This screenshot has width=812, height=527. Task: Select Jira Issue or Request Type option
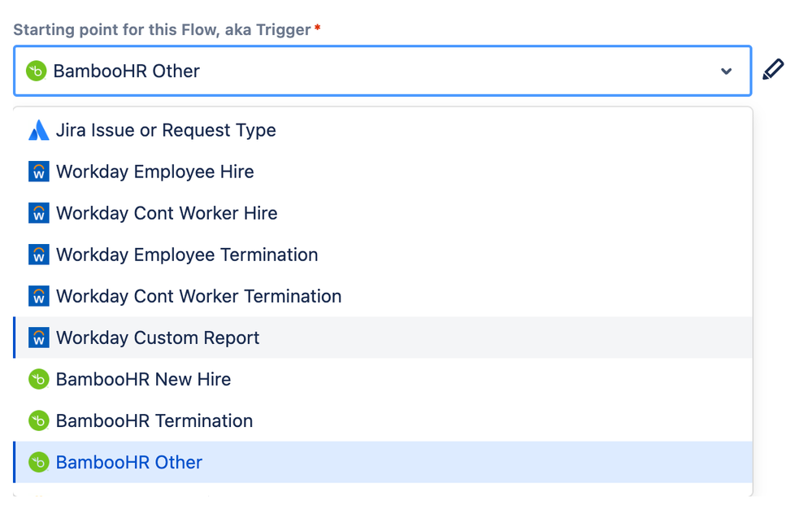[166, 130]
